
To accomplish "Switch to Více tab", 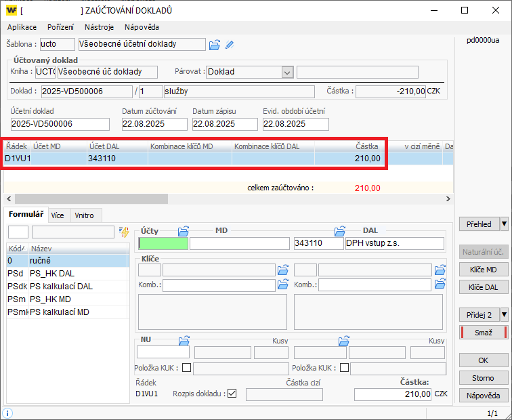I will coord(58,215).
